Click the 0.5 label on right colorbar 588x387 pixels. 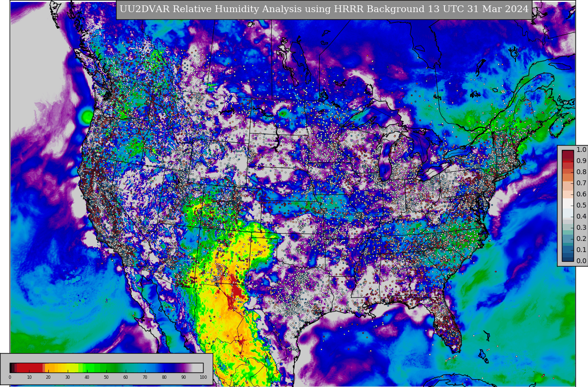tap(581, 206)
